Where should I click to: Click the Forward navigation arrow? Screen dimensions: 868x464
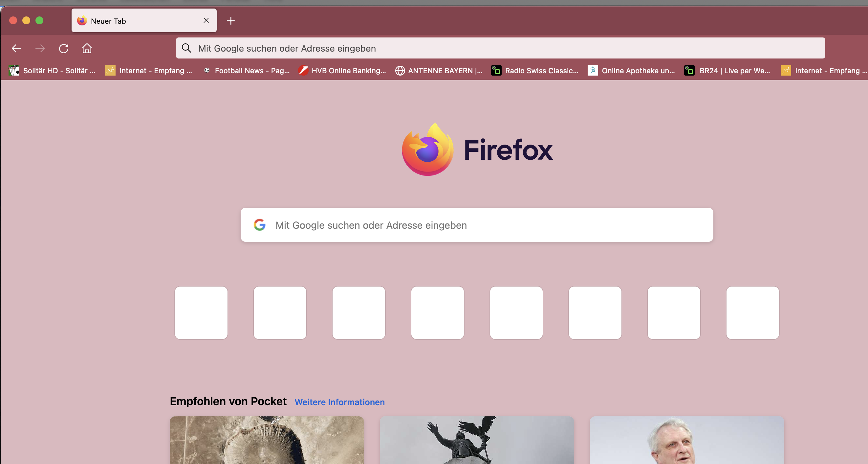click(40, 49)
